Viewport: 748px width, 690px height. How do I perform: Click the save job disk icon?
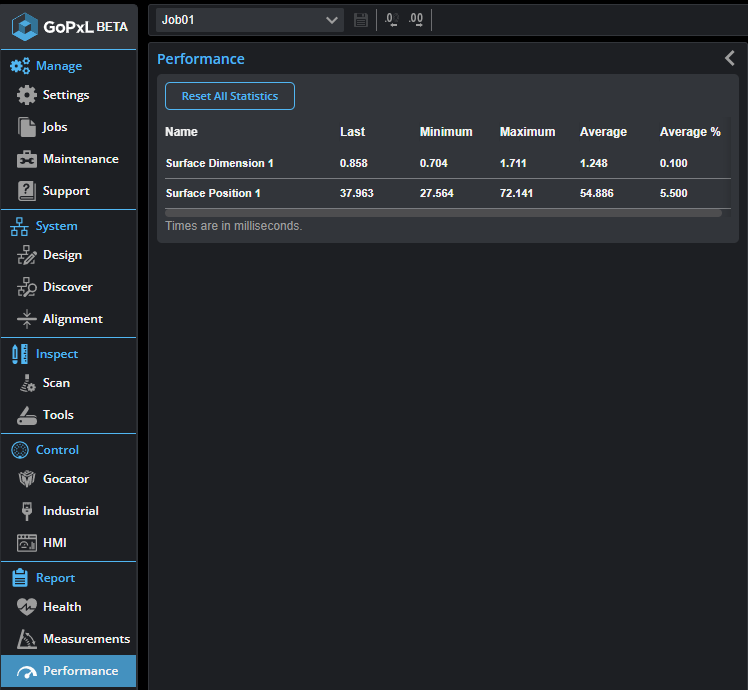click(x=361, y=20)
